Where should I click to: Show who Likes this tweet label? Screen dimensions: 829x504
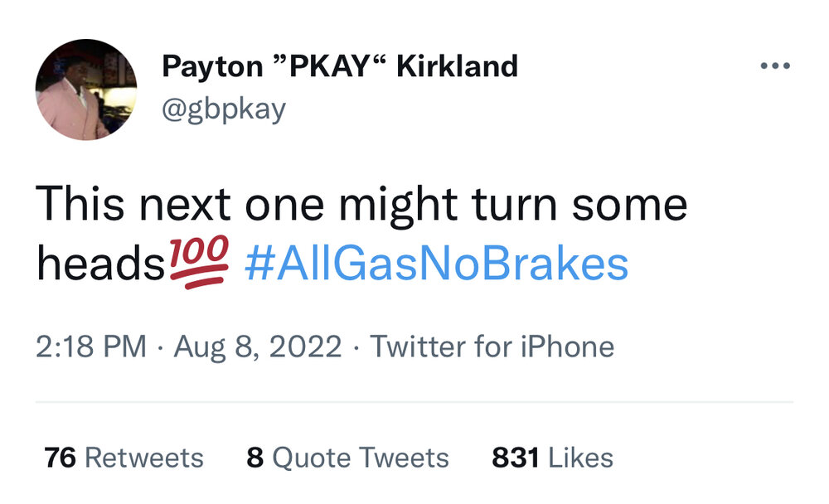click(x=579, y=458)
